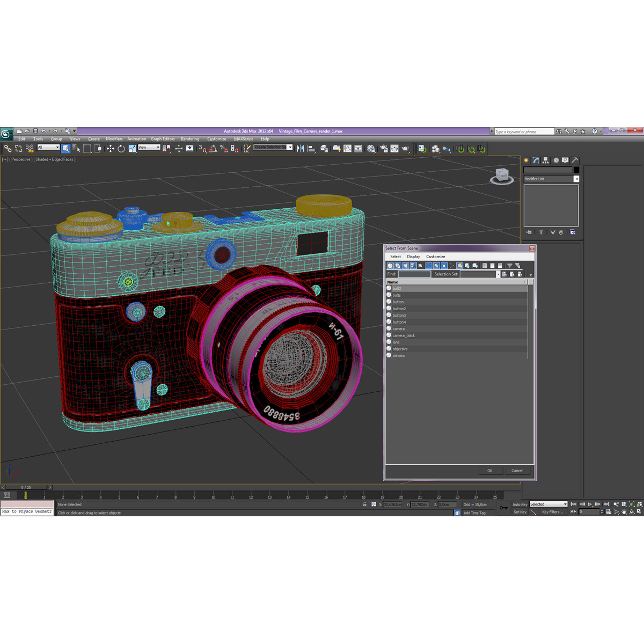
Task: Open the quick access toolbar customize arrow
Action: (74, 131)
